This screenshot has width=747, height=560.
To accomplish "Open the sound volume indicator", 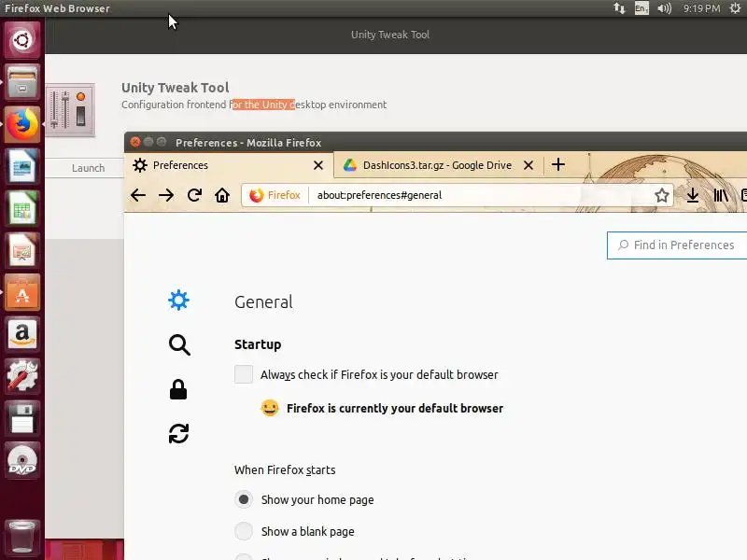I will tap(665, 8).
